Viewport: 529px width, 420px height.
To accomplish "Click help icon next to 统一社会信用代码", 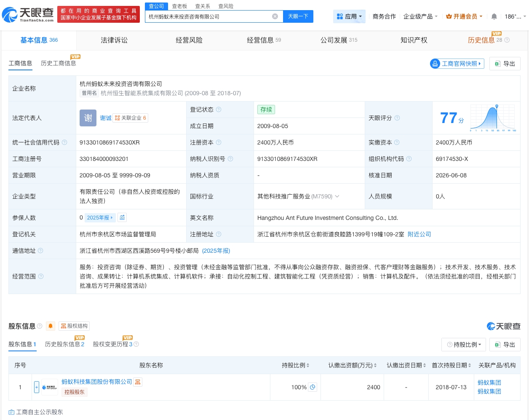I will [x=64, y=142].
